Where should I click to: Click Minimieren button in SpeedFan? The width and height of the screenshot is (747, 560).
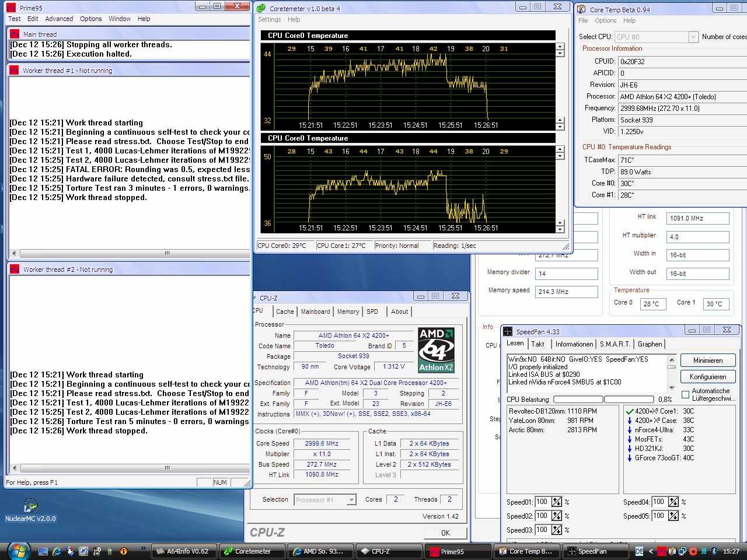click(x=708, y=360)
